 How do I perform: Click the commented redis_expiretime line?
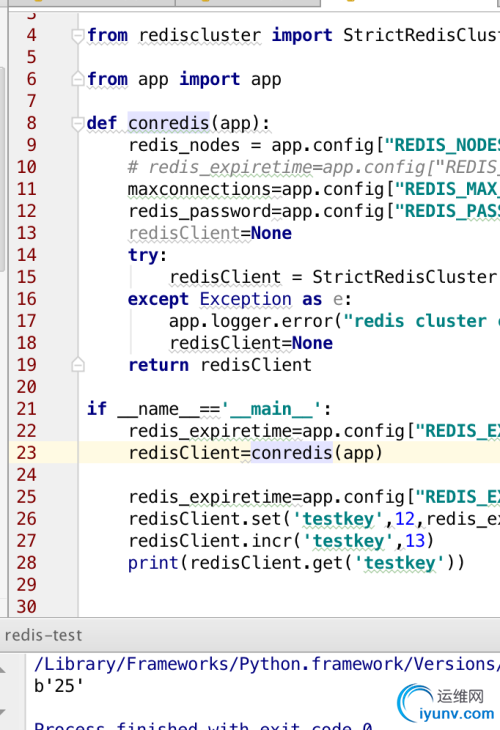click(313, 167)
